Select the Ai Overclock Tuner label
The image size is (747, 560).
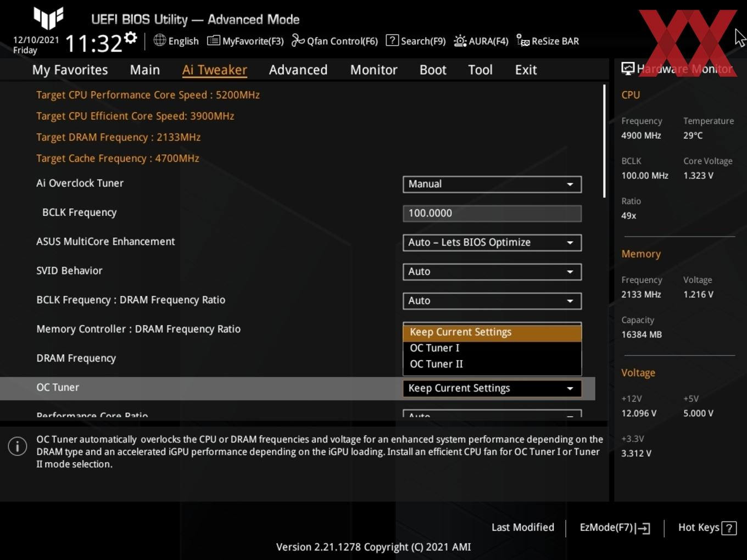click(x=80, y=183)
